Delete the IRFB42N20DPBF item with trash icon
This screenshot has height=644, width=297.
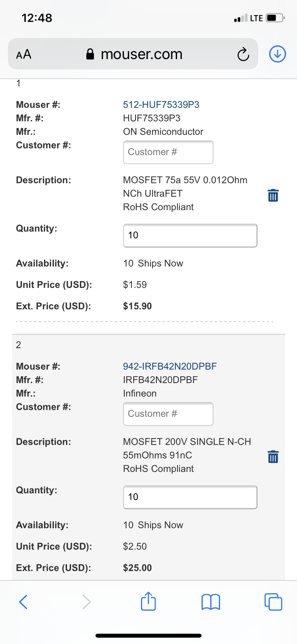click(x=273, y=457)
